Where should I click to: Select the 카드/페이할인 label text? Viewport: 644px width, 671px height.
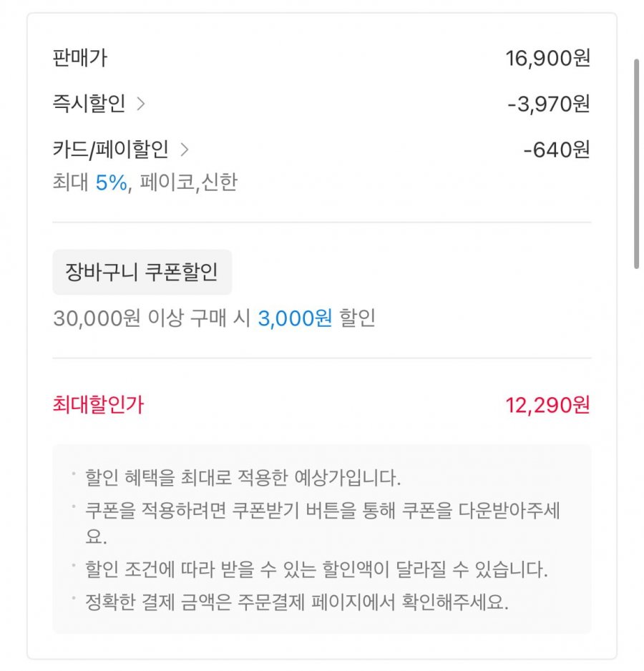[x=111, y=150]
